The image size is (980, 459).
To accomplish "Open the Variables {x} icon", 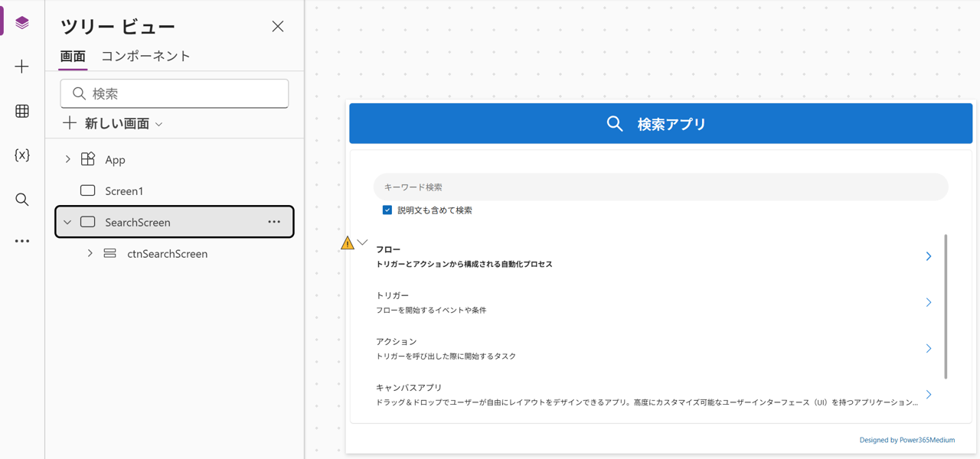I will (x=22, y=155).
